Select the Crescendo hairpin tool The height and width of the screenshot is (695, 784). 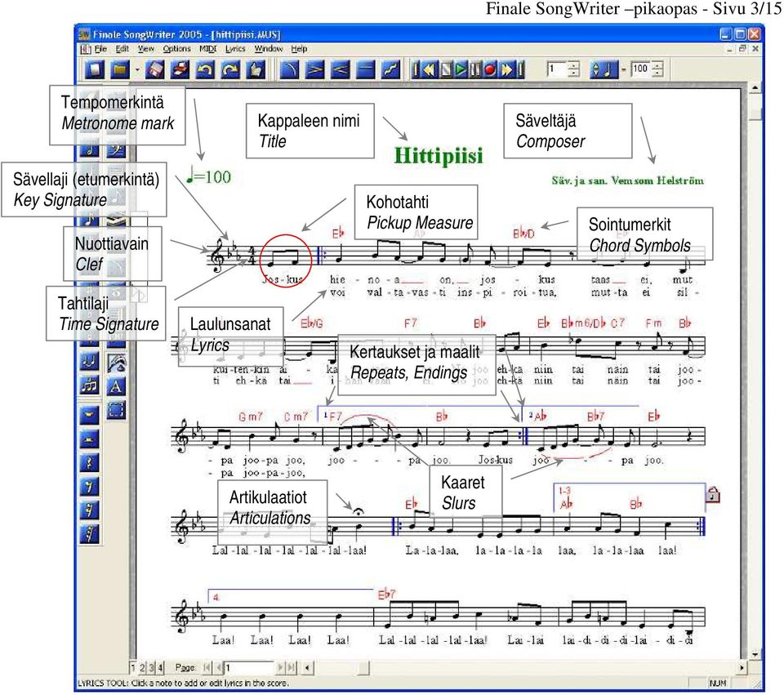coord(341,69)
